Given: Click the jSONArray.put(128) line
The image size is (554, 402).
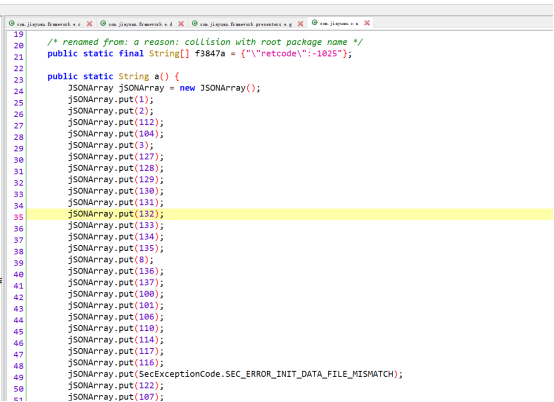Looking at the screenshot, I should pyautogui.click(x=116, y=168).
